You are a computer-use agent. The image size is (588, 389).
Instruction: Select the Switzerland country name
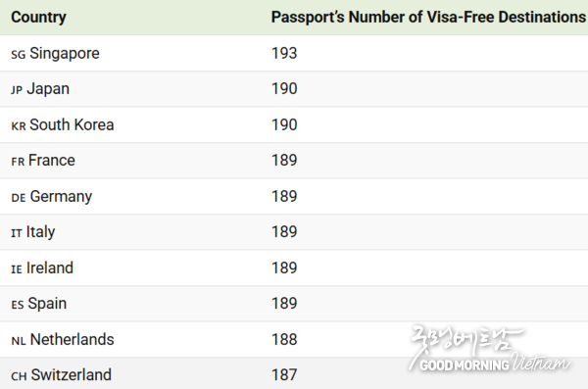coord(72,374)
